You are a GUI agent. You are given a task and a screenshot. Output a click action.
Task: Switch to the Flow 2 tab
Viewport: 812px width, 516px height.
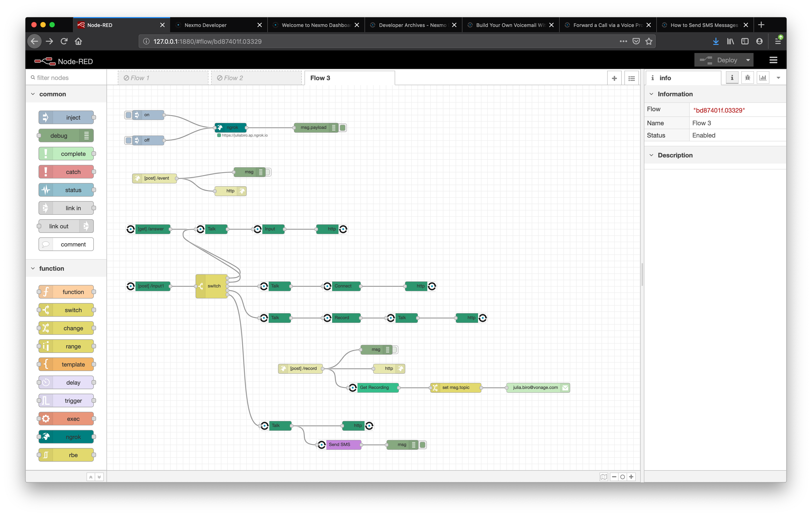[x=256, y=78]
